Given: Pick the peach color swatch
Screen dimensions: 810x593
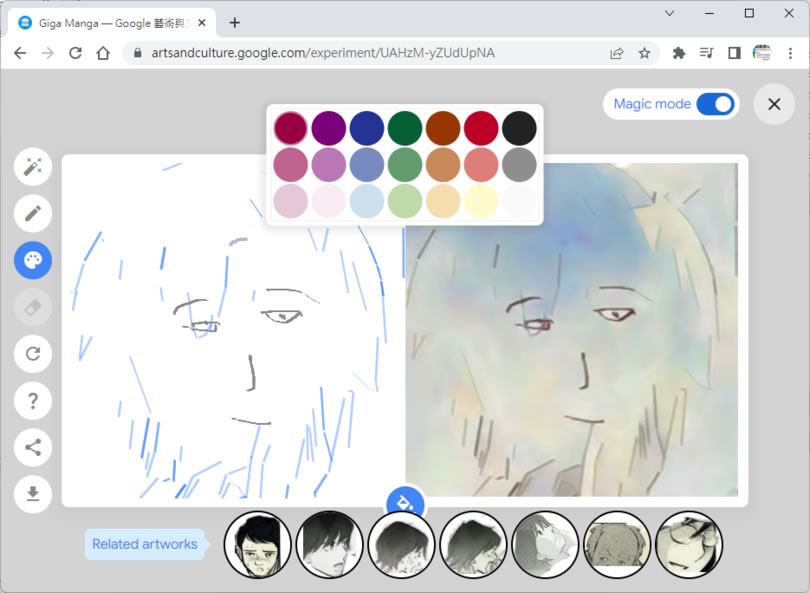Looking at the screenshot, I should [443, 201].
